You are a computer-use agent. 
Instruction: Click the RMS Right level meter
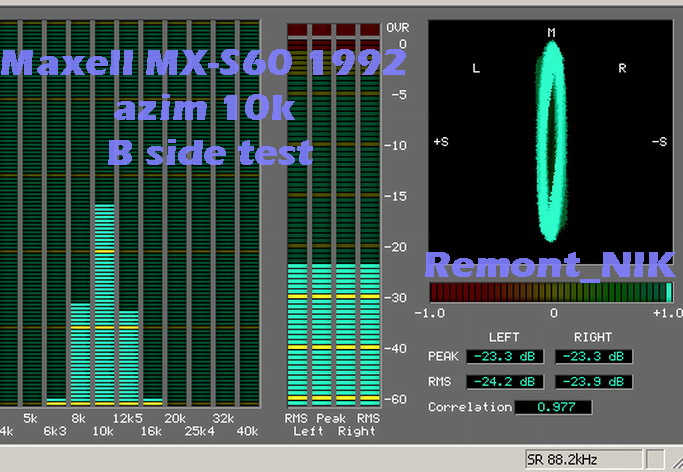coord(369,334)
